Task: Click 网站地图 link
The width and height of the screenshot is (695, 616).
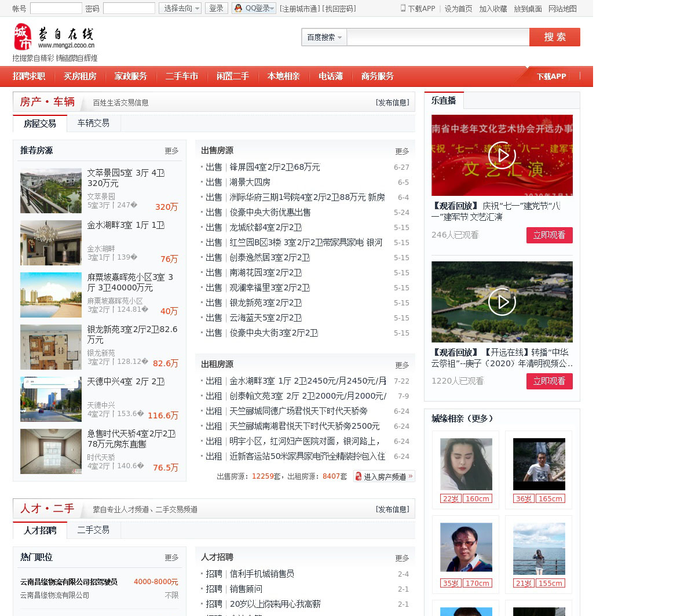Action: 562,9
